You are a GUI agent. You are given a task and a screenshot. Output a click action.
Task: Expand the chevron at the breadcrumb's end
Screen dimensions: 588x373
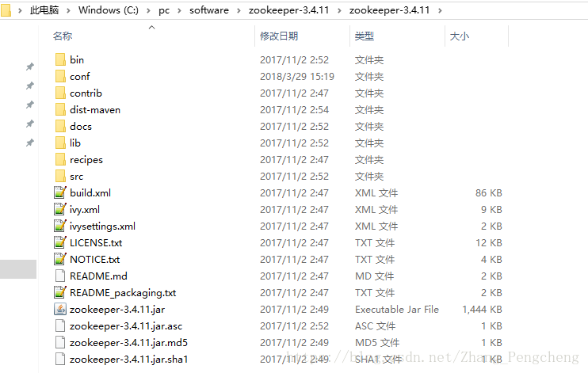point(440,10)
